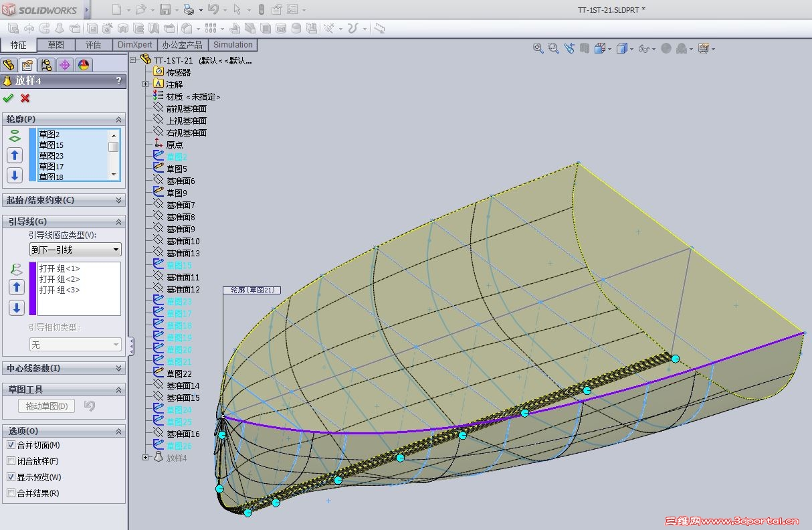Click the purple guide curves color bar
Image resolution: width=812 pixels, height=530 pixels.
(x=33, y=288)
